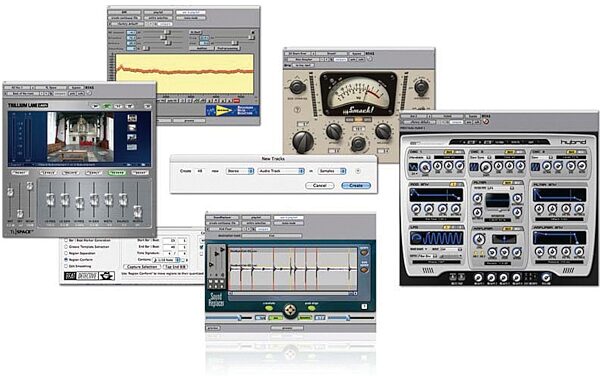Select the Region Separation radio button

(66, 253)
